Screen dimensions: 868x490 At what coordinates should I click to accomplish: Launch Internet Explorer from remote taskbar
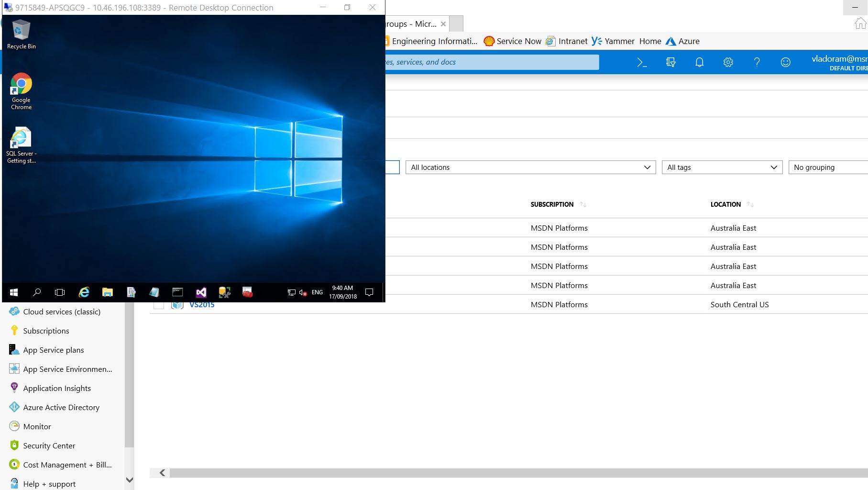click(84, 292)
